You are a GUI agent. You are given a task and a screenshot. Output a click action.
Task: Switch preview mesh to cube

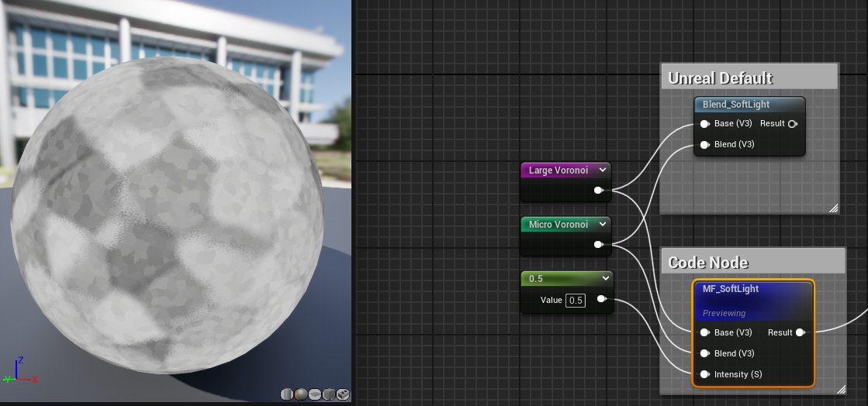329,394
